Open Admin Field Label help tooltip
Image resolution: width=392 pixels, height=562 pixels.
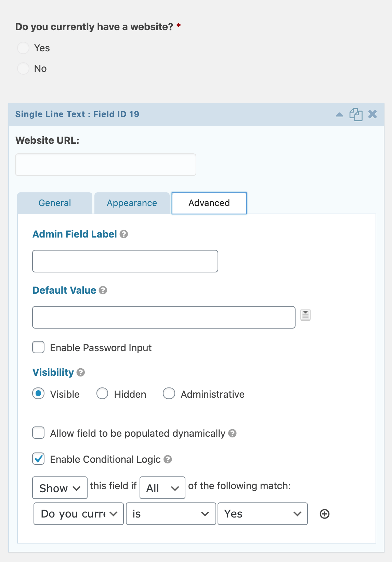click(124, 234)
